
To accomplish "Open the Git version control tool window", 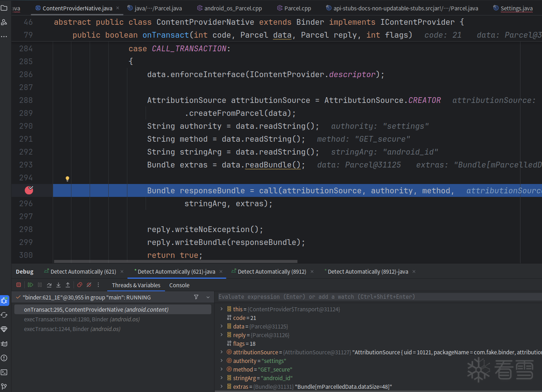I will coord(4,386).
